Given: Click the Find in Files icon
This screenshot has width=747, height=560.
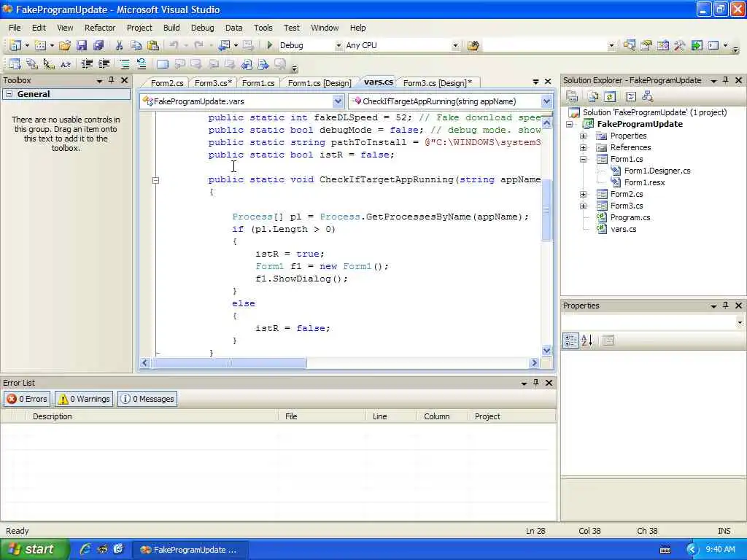Looking at the screenshot, I should click(x=473, y=45).
